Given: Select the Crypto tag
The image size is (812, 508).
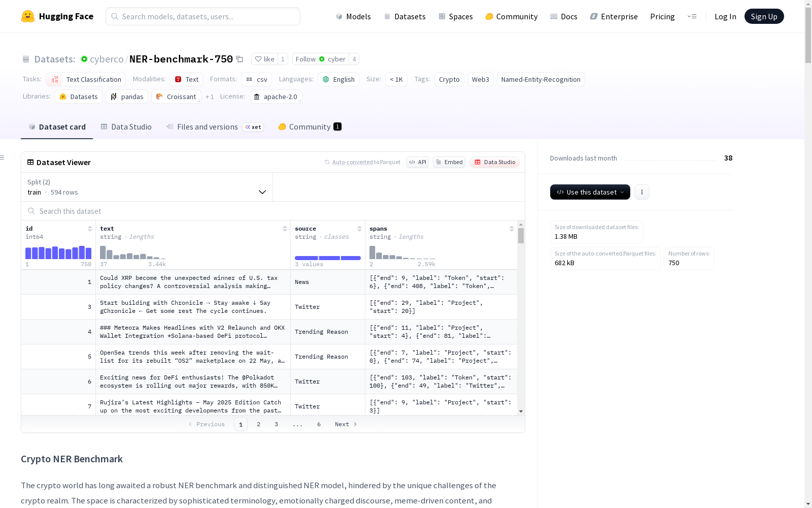Looking at the screenshot, I should 449,79.
